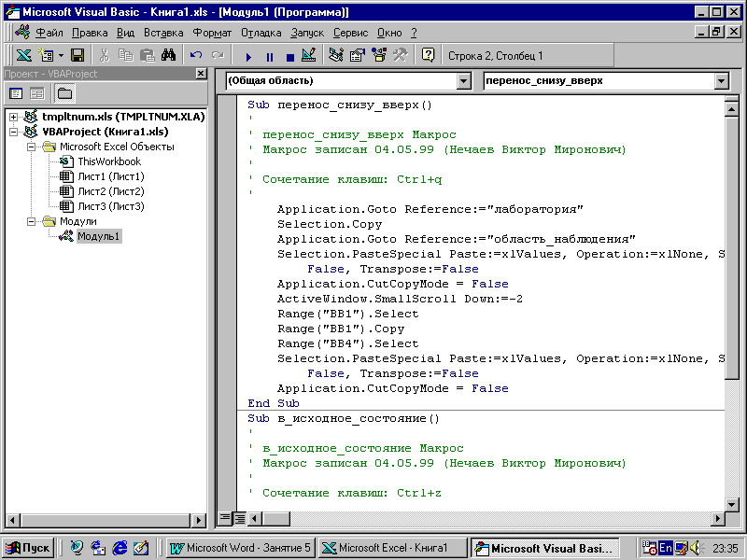Open the перенос_снизу_вверх procedure dropdown
Screen dimensions: 747x560
tap(722, 81)
